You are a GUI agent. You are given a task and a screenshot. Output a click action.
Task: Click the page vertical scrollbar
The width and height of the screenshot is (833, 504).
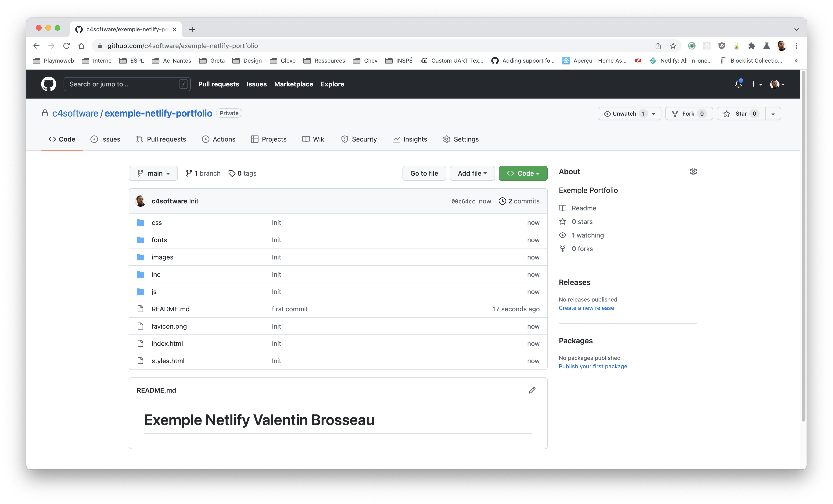(x=803, y=247)
